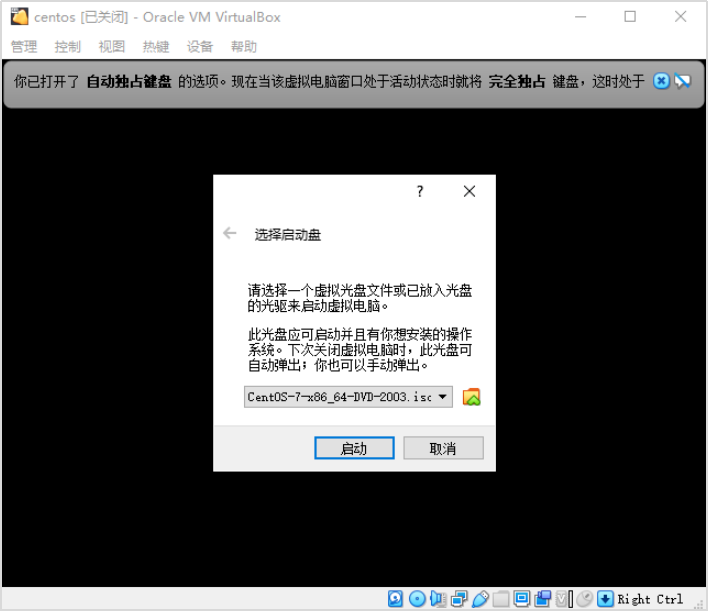Close the 选择启动盘 dialog

pyautogui.click(x=470, y=191)
